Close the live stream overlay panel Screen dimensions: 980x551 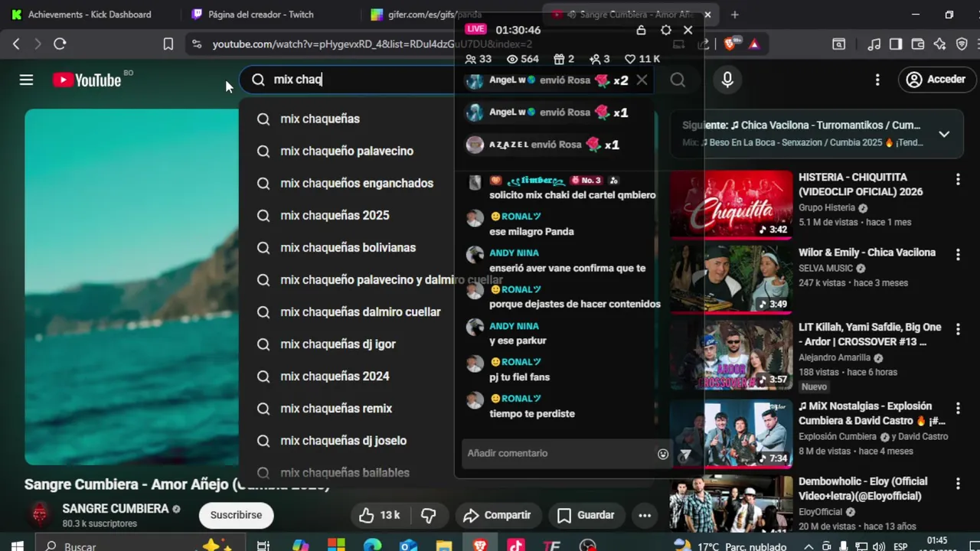(688, 30)
